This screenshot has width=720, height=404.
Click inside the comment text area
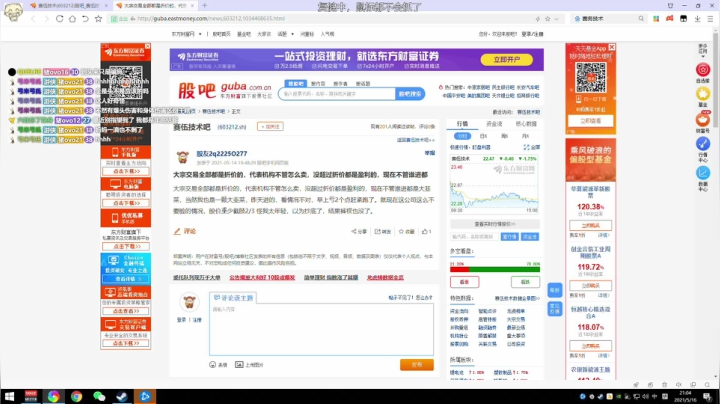tap(321, 329)
